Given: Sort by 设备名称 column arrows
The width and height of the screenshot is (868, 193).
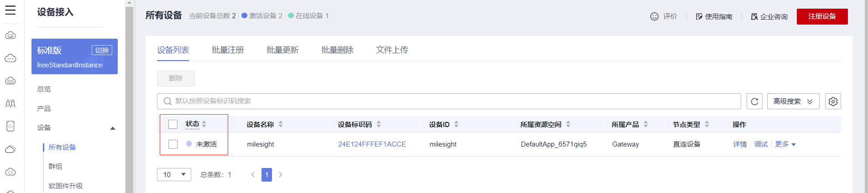Looking at the screenshot, I should [x=281, y=124].
